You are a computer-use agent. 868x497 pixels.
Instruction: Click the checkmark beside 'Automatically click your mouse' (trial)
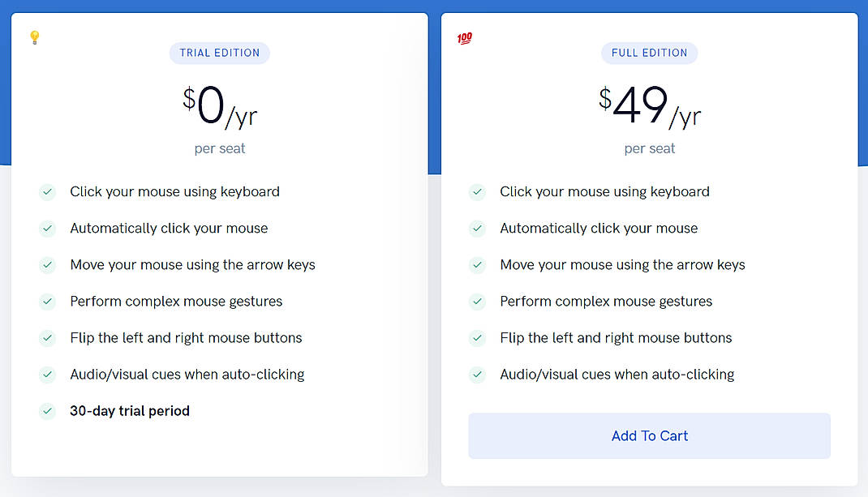(x=47, y=228)
